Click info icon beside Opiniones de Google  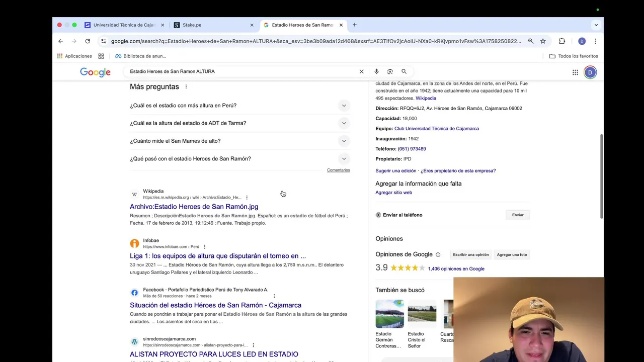[438, 255]
